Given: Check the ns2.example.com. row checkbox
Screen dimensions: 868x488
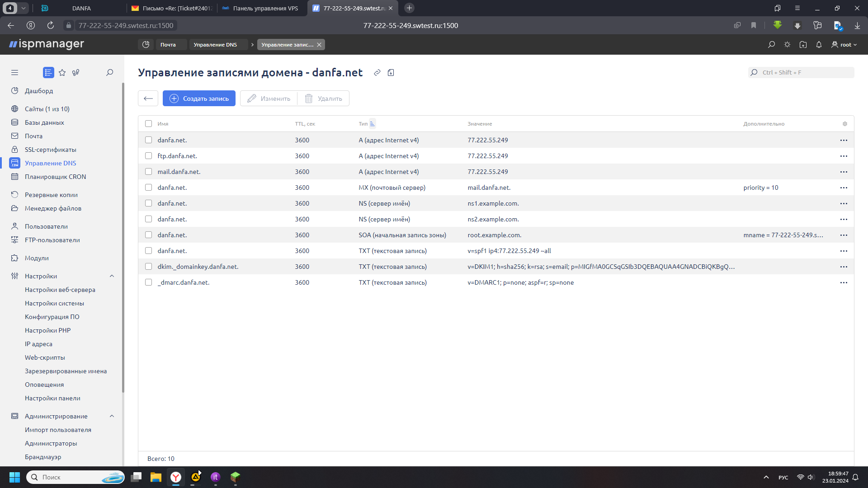Looking at the screenshot, I should point(148,219).
